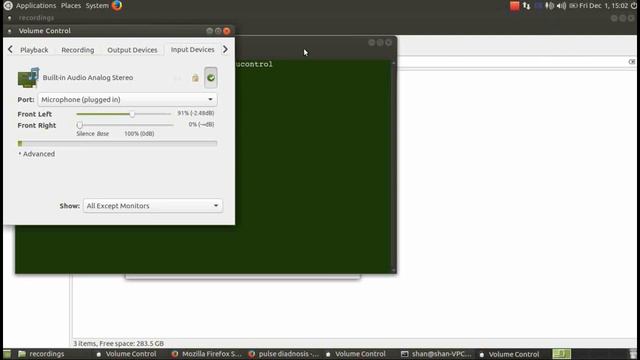
Task: Click the workspace switcher in bottom panel
Action: [x=562, y=354]
